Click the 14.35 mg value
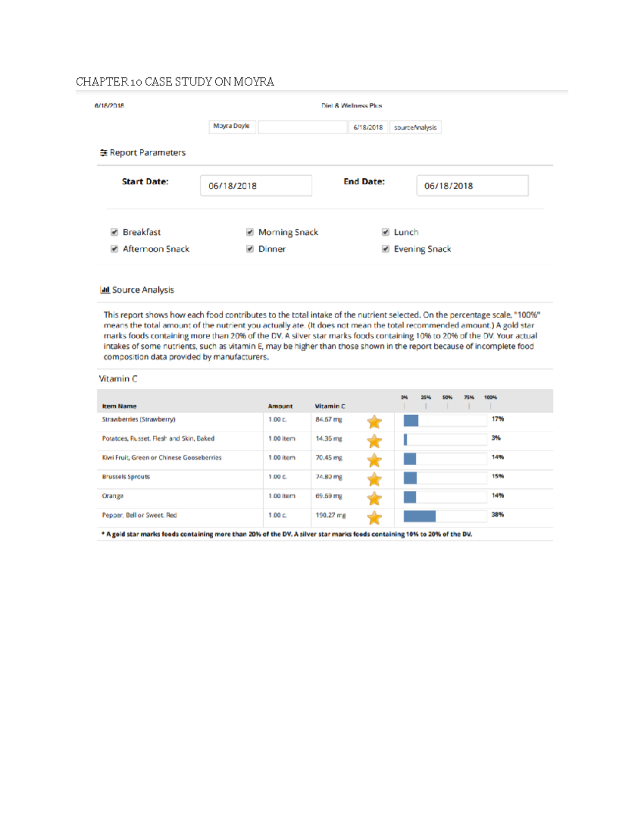 point(328,439)
